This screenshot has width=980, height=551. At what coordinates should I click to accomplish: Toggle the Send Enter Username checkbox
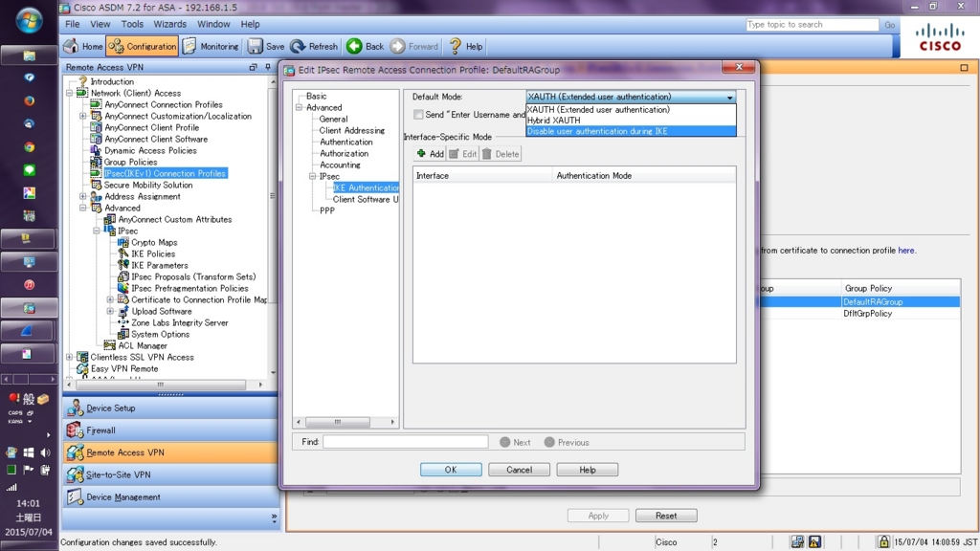coord(418,115)
